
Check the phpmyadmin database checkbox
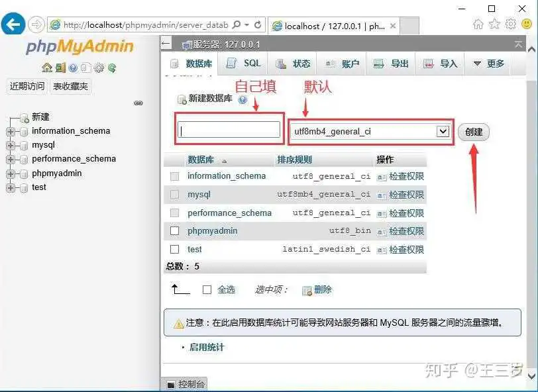(x=175, y=231)
